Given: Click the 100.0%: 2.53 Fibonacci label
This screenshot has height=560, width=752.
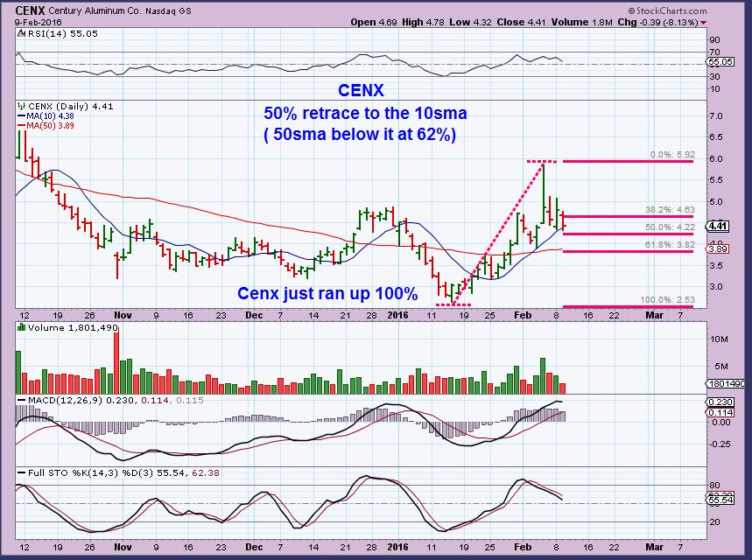Looking at the screenshot, I should click(668, 299).
